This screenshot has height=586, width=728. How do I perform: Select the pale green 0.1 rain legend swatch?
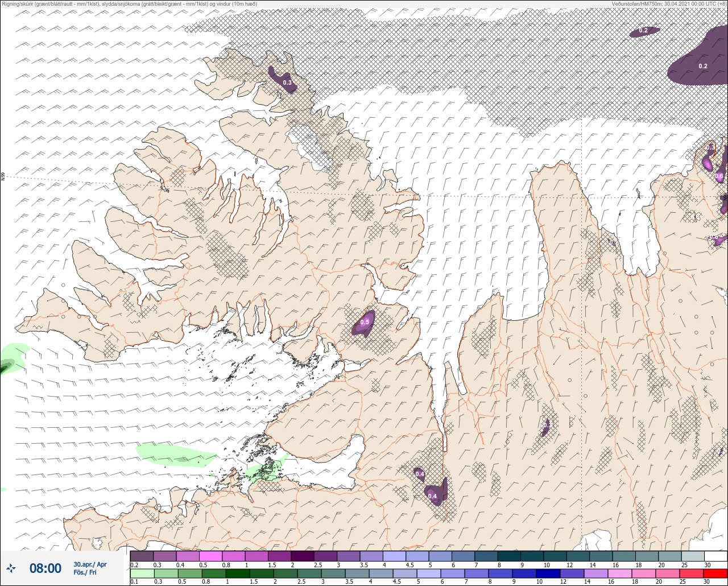142,573
